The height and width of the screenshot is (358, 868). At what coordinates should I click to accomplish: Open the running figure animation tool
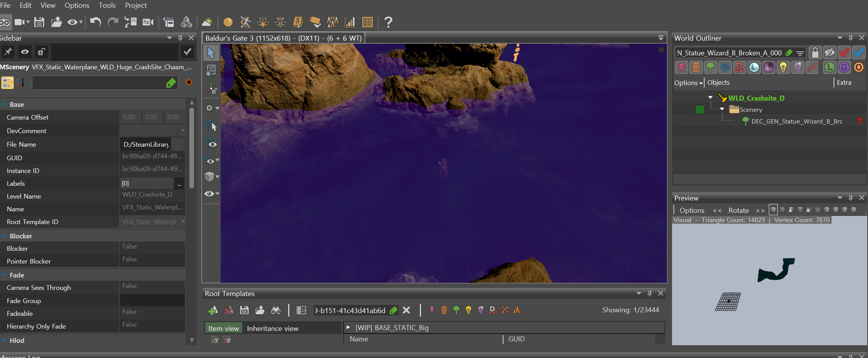(246, 22)
